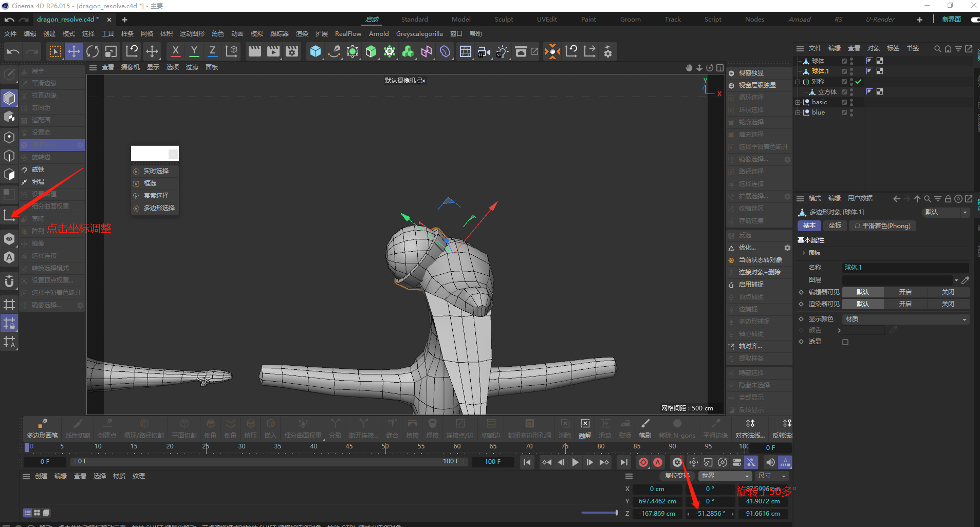This screenshot has width=980, height=527.
Task: Open the World (世界) coordinate system dropdown
Action: [725, 476]
